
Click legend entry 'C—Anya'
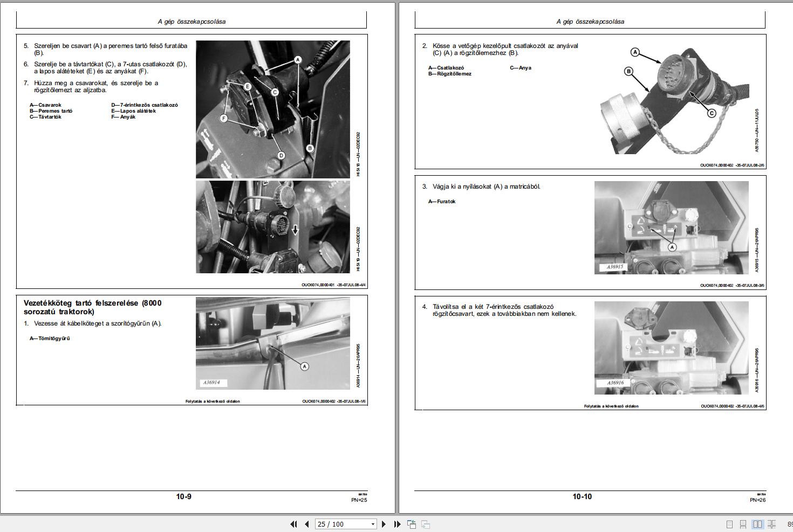pyautogui.click(x=521, y=68)
